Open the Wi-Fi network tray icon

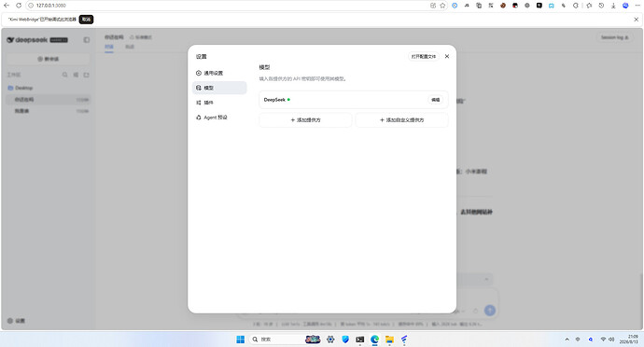(603, 340)
